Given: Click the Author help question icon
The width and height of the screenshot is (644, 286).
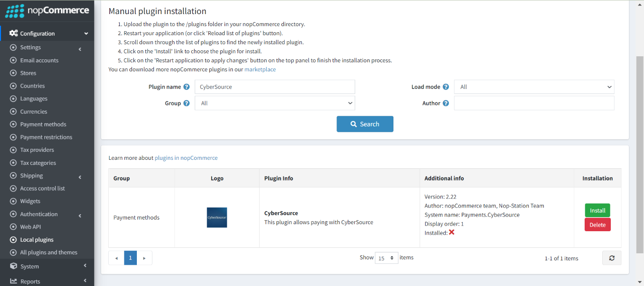Looking at the screenshot, I should [446, 103].
